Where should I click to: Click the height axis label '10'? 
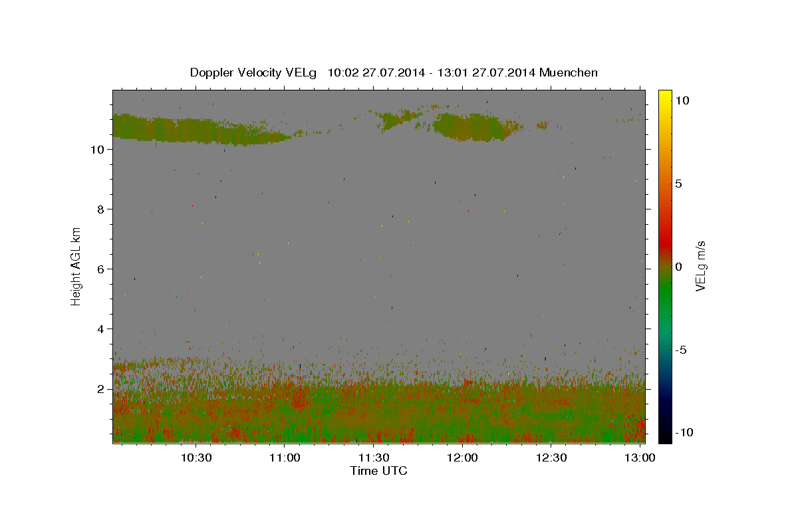97,150
